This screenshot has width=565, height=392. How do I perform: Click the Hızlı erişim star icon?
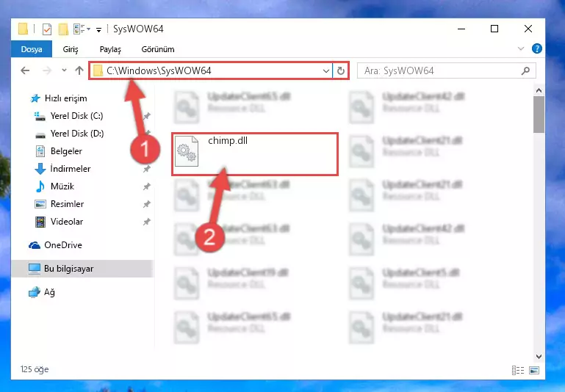pos(35,98)
